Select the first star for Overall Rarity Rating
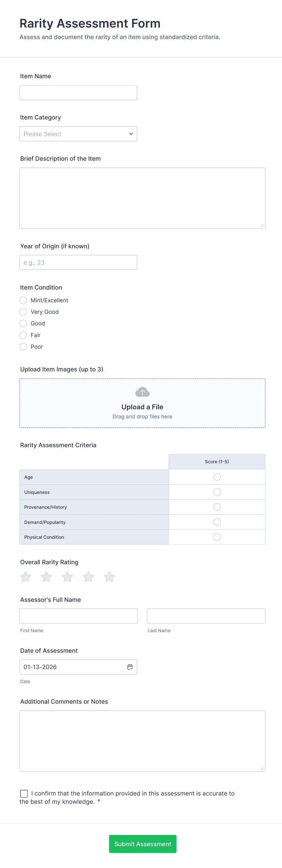Image resolution: width=282 pixels, height=868 pixels. [25, 577]
